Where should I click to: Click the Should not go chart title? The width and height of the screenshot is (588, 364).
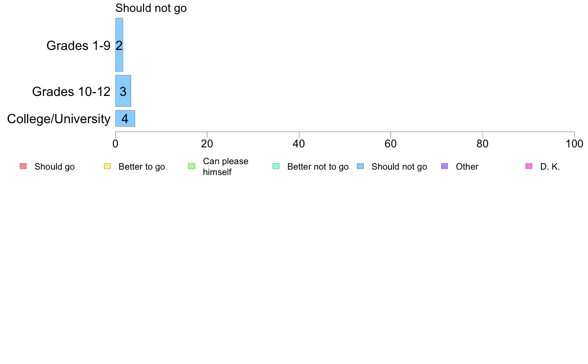[151, 8]
